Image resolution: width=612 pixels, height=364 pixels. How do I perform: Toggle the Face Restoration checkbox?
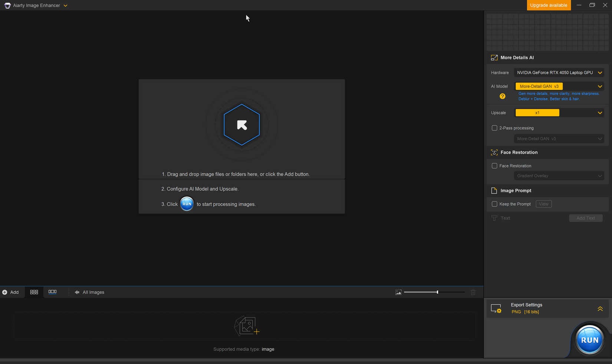494,166
